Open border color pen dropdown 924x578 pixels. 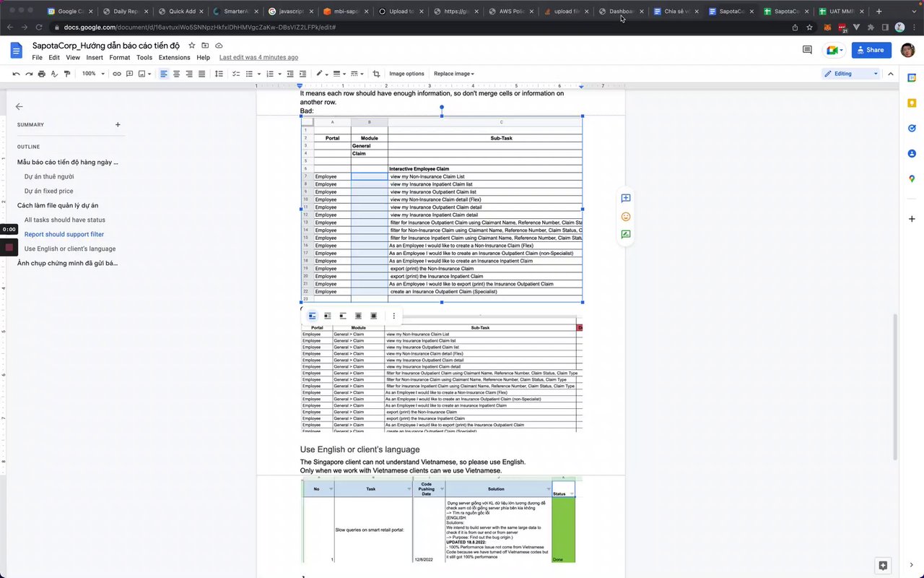pyautogui.click(x=321, y=74)
